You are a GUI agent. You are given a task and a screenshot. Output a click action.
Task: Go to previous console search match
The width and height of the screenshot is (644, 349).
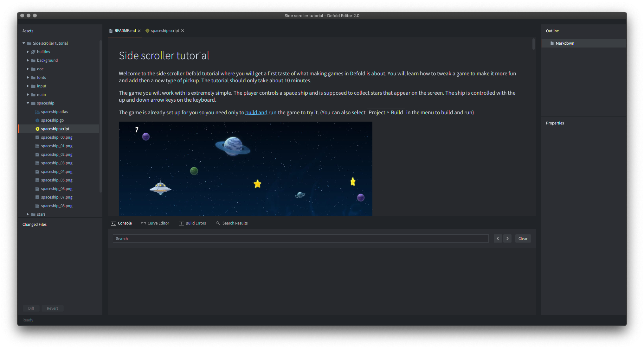point(498,239)
